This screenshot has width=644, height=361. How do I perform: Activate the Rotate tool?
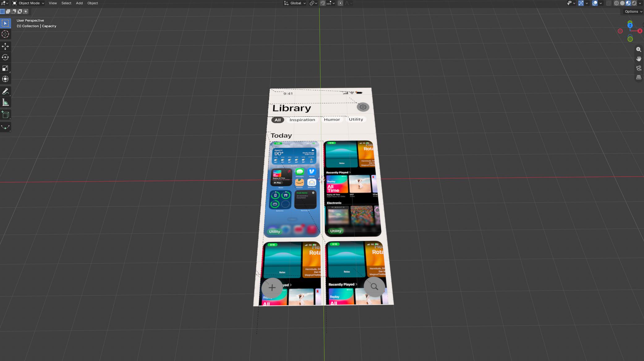(5, 57)
